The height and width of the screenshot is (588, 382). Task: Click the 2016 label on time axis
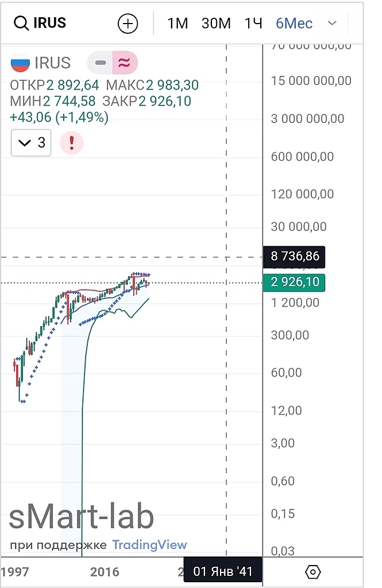click(105, 572)
